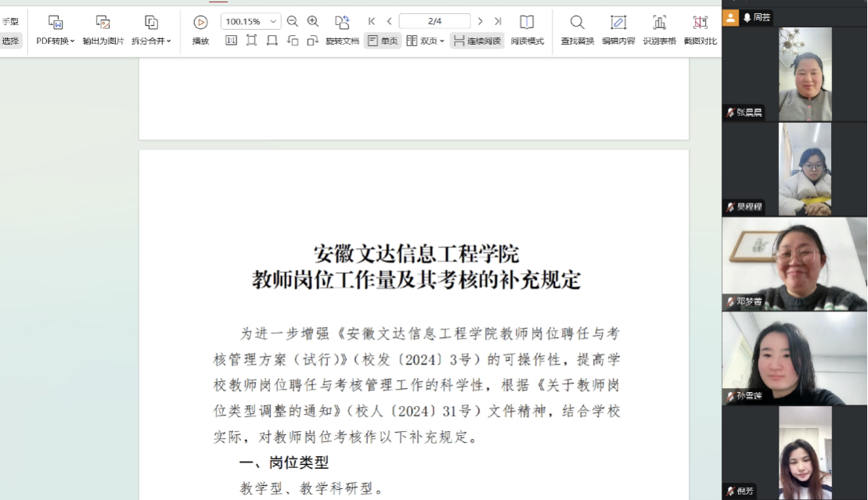Open the 截图对比 screenshot compare tool
Image resolution: width=868 pixels, height=500 pixels.
pyautogui.click(x=701, y=31)
